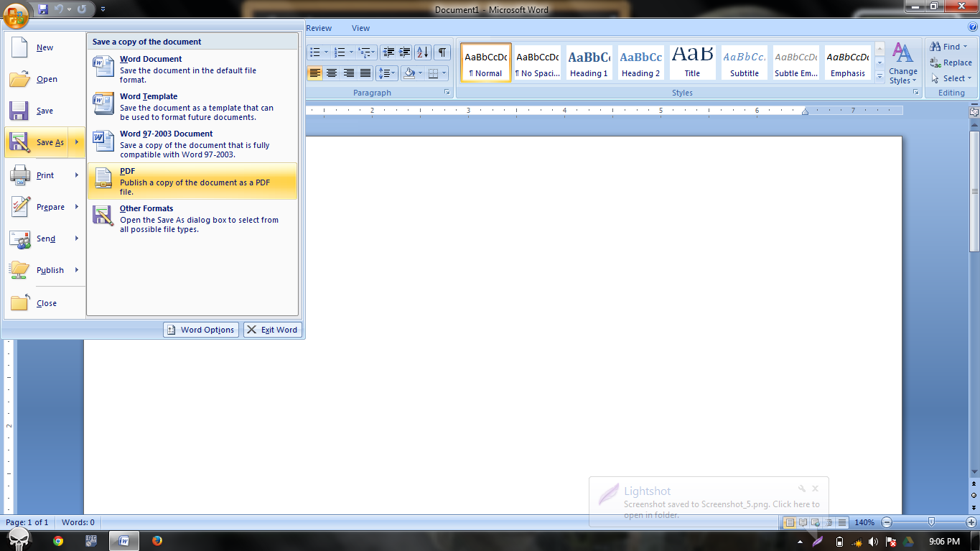This screenshot has height=551, width=980.
Task: Open the Borders dropdown arrow
Action: [x=444, y=73]
